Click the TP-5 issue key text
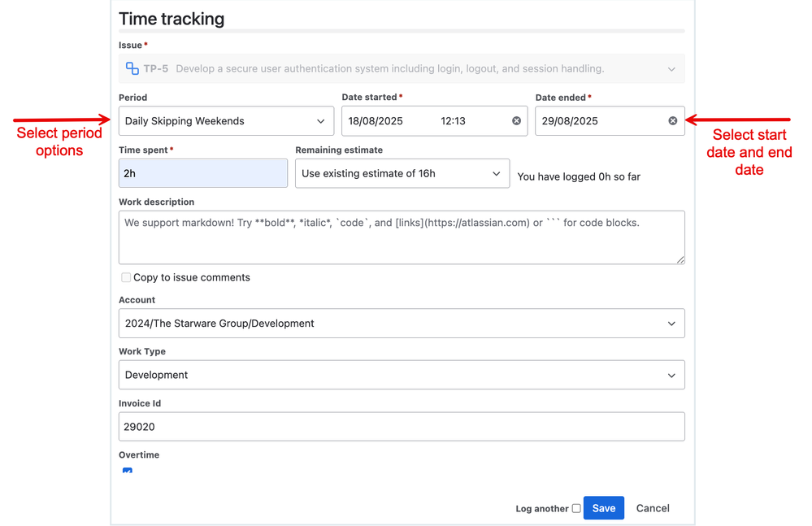The height and width of the screenshot is (526, 812). [x=156, y=69]
